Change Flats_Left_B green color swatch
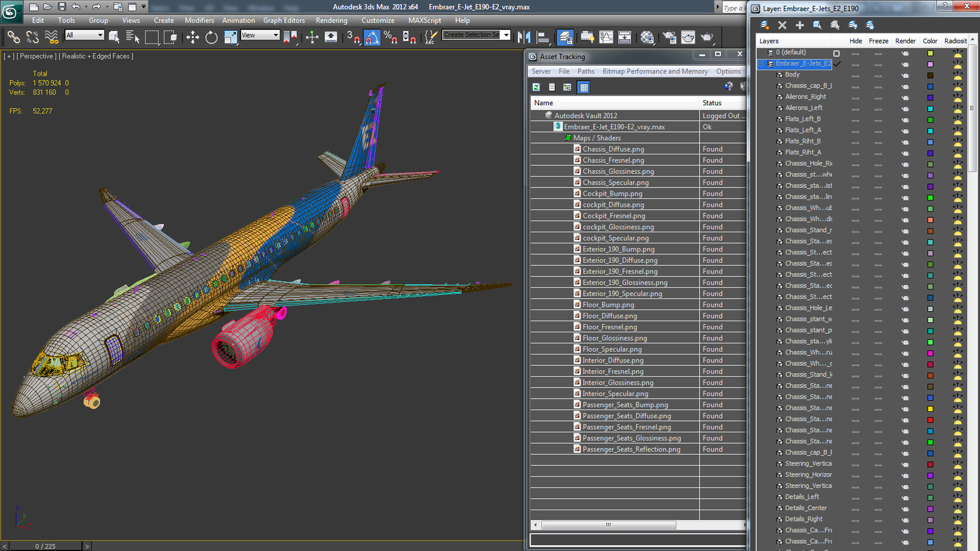This screenshot has height=551, width=980. pyautogui.click(x=930, y=120)
